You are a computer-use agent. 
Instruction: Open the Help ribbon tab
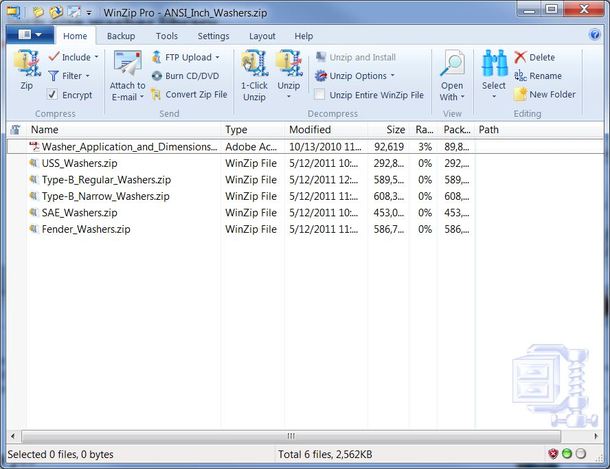[x=303, y=36]
